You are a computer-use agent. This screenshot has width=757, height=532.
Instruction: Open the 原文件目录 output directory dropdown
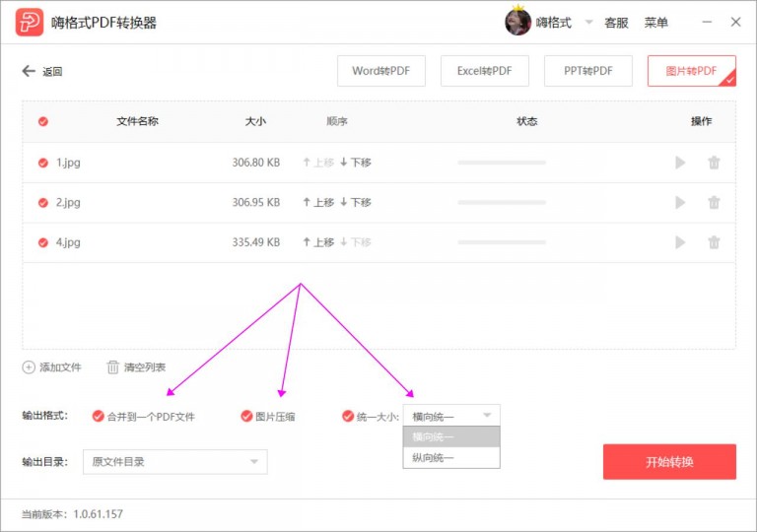coord(175,462)
